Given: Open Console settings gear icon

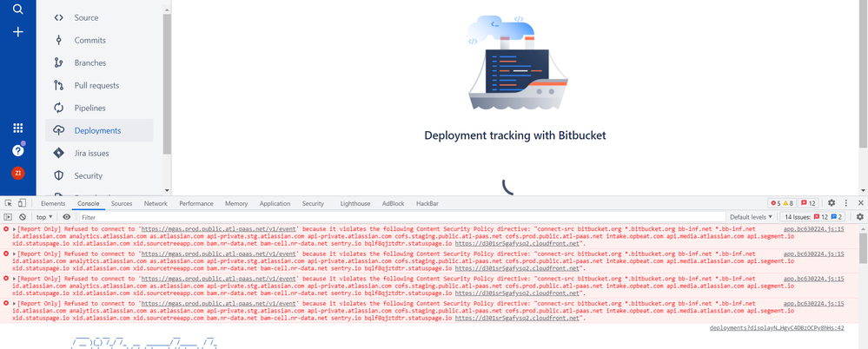Looking at the screenshot, I should point(859,217).
